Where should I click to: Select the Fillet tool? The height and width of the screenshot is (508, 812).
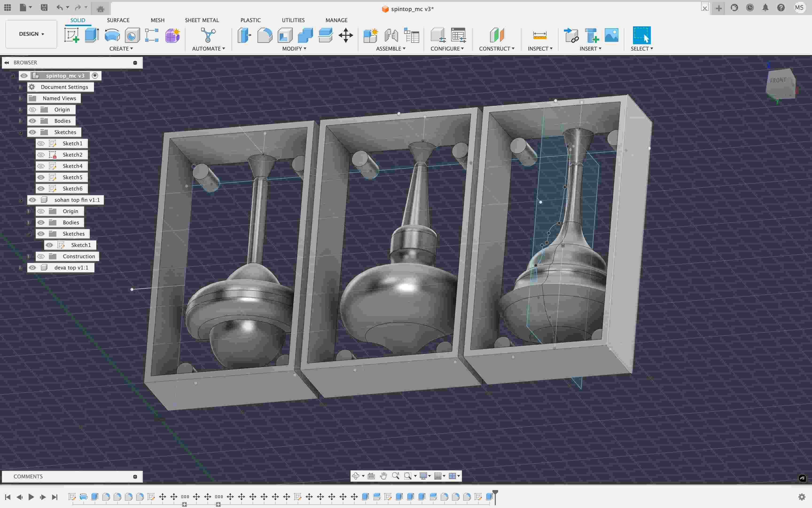tap(265, 35)
